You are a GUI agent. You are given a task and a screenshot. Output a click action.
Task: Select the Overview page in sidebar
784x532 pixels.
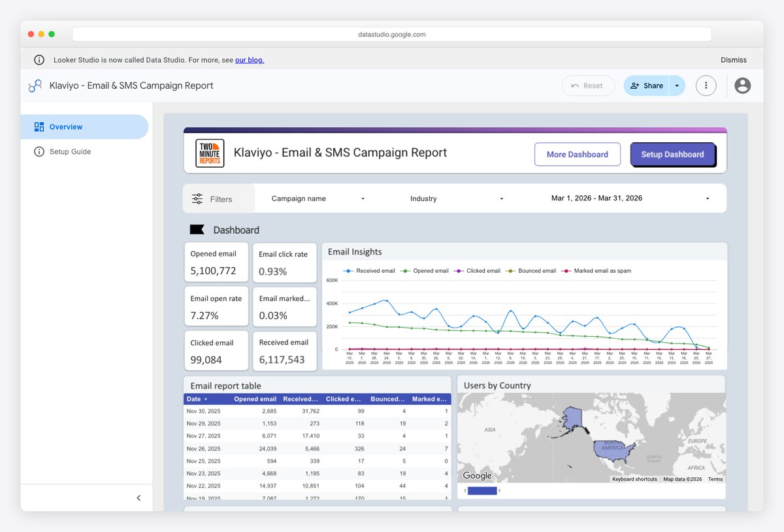84,127
